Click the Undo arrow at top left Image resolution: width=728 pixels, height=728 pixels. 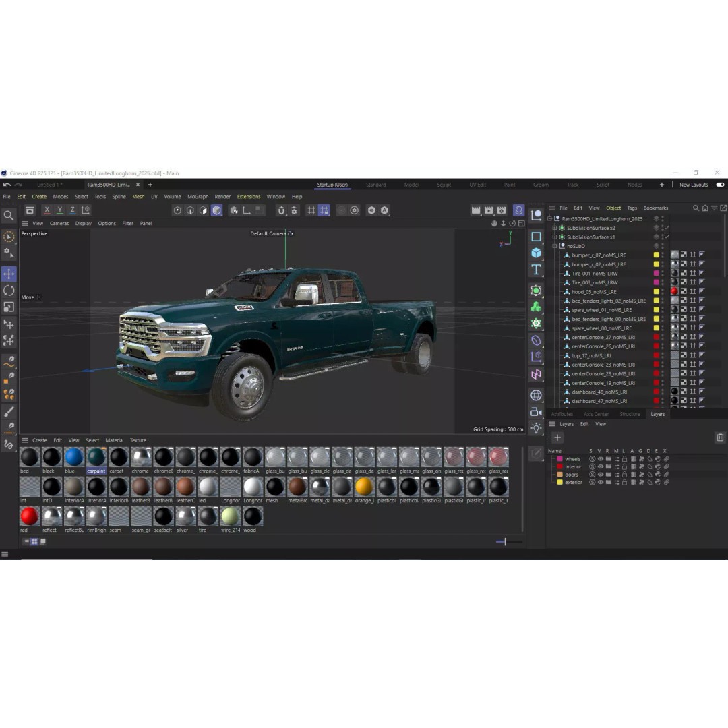tap(7, 185)
